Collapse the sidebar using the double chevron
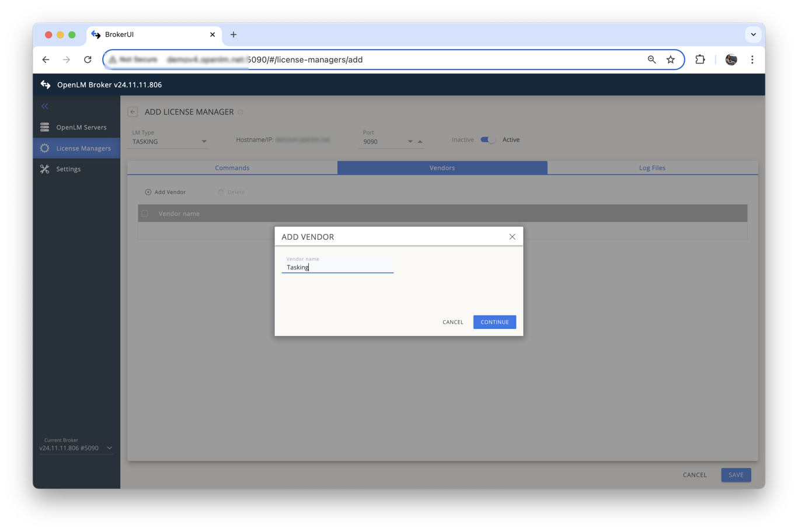The width and height of the screenshot is (798, 532). tap(44, 106)
